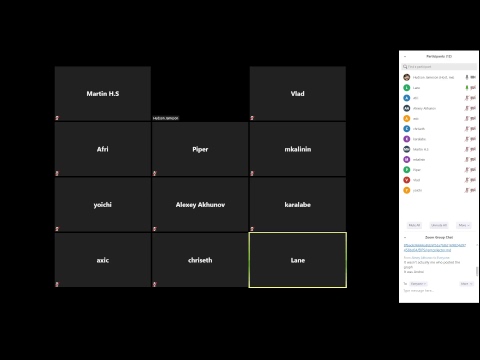
Task: Click Lane's green microphone icon in the participants list
Action: tap(467, 88)
